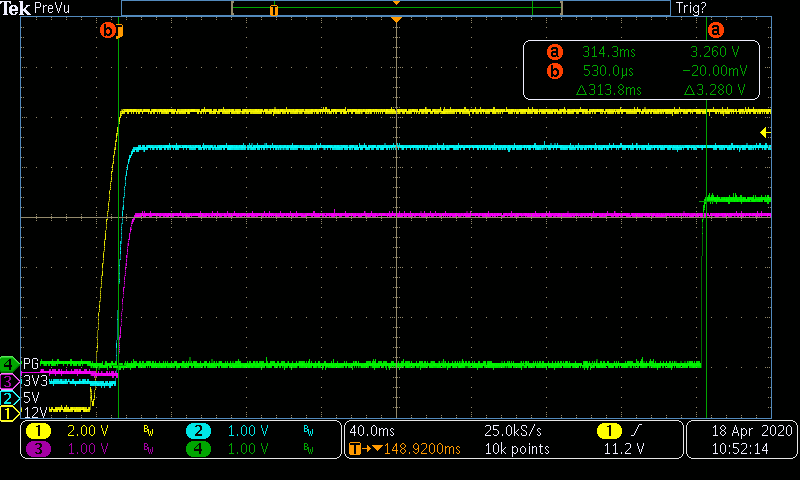Image resolution: width=800 pixels, height=480 pixels.
Task: Toggle the yellow channel 1 badge at 2.00 V
Action: pos(38,431)
